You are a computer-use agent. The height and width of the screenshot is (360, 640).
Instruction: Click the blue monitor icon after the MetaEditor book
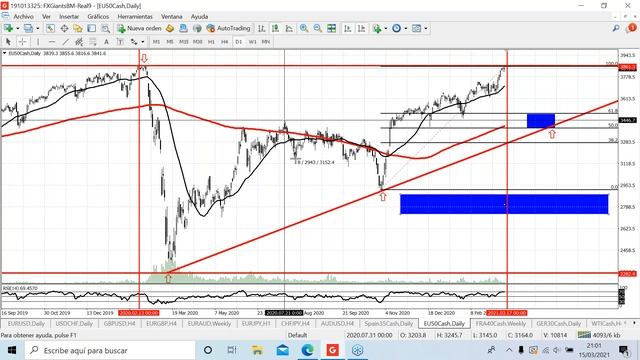pos(183,28)
